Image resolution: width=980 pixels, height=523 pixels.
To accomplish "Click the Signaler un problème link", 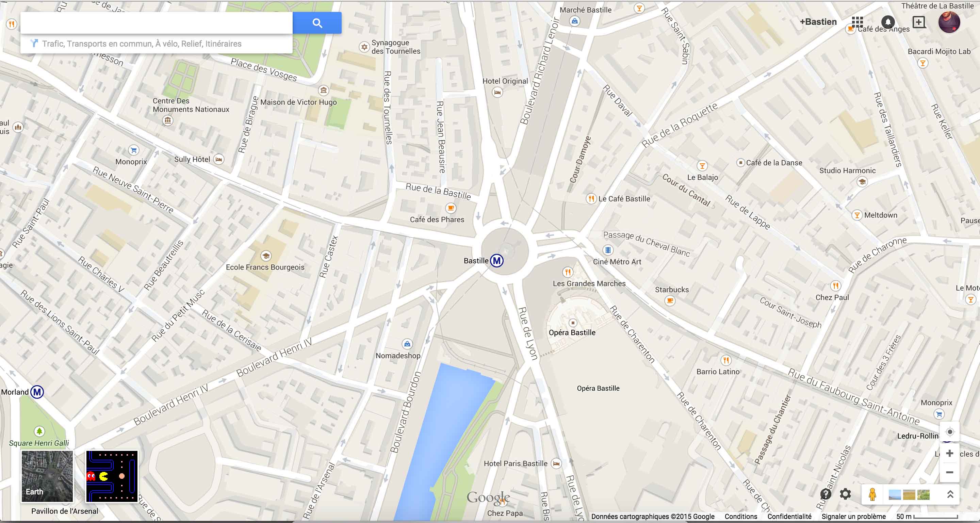I will click(853, 517).
